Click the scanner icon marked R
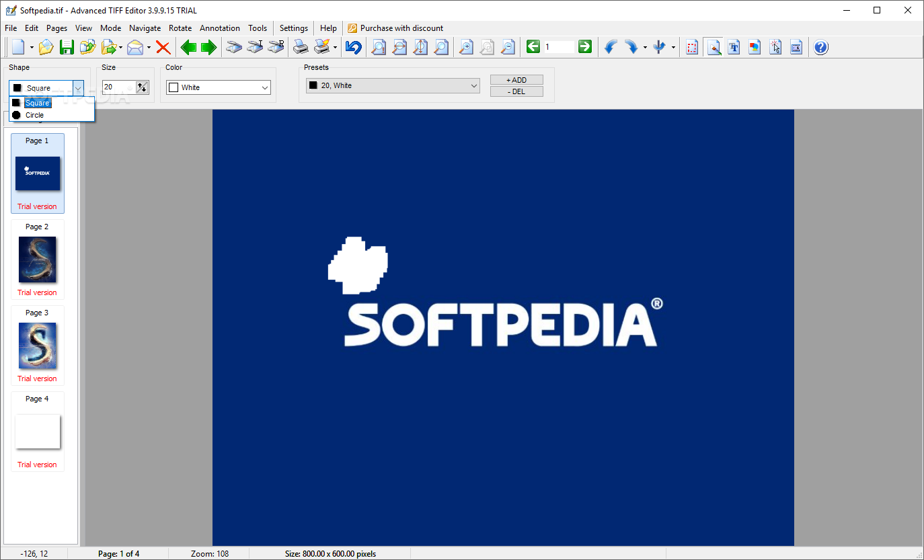Image resolution: width=924 pixels, height=560 pixels. pyautogui.click(x=276, y=47)
